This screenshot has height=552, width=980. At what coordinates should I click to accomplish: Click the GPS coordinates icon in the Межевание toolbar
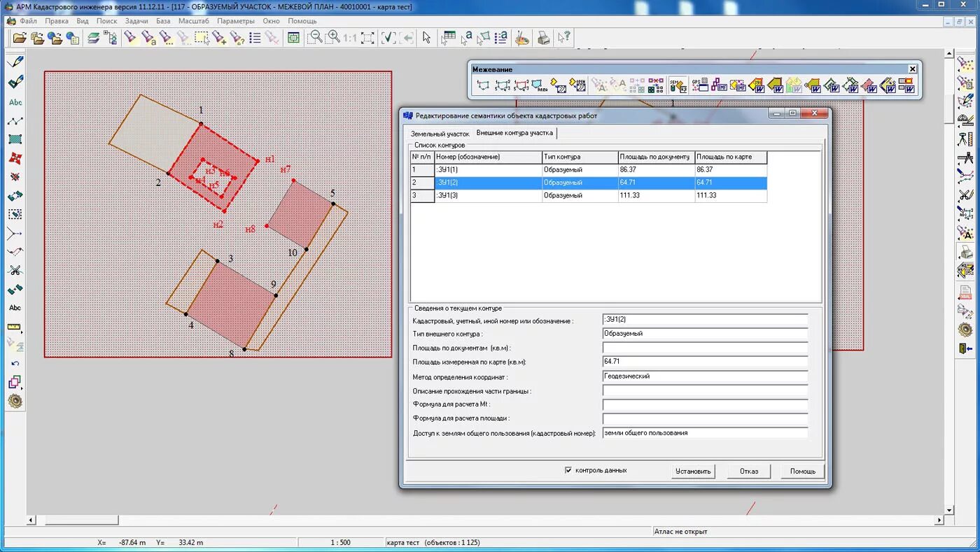[x=700, y=85]
